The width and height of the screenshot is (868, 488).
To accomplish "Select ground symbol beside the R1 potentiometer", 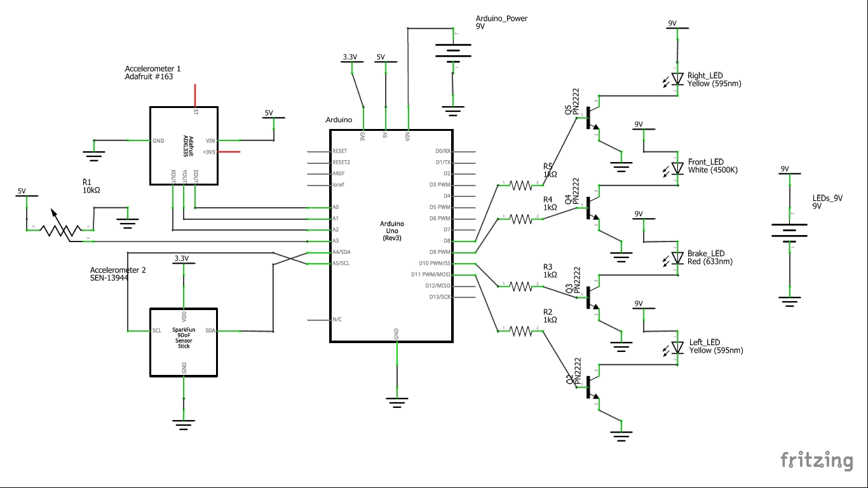I will tap(128, 222).
